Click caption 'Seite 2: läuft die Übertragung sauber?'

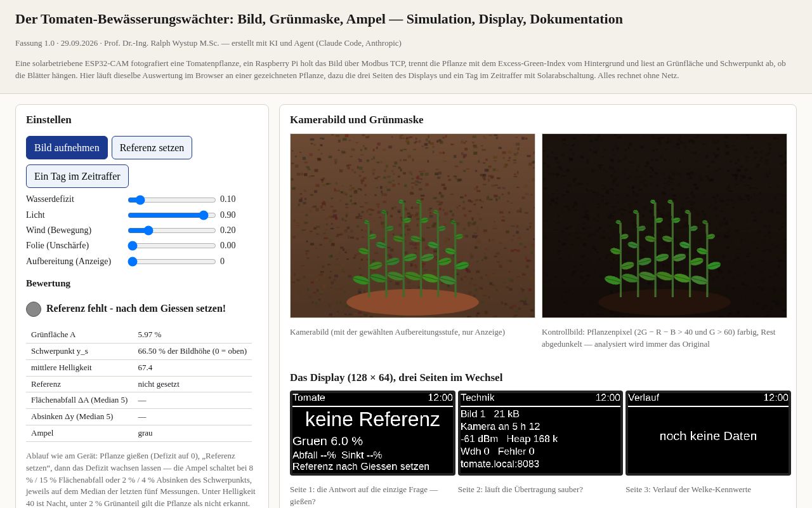point(520,490)
